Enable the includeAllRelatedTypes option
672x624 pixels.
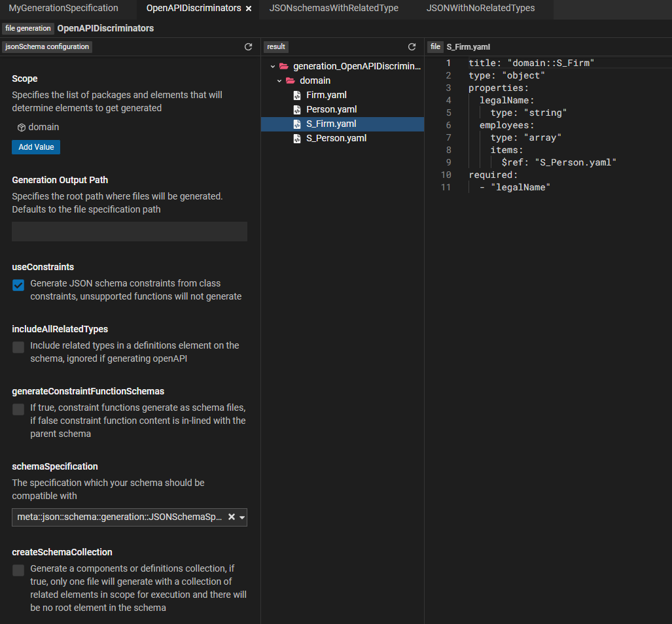coord(18,347)
